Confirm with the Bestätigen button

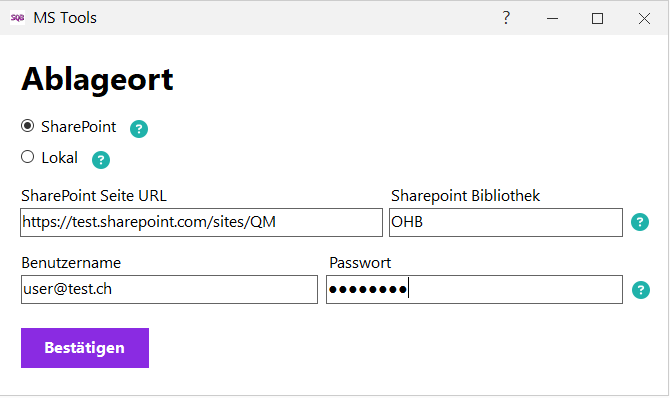click(85, 348)
